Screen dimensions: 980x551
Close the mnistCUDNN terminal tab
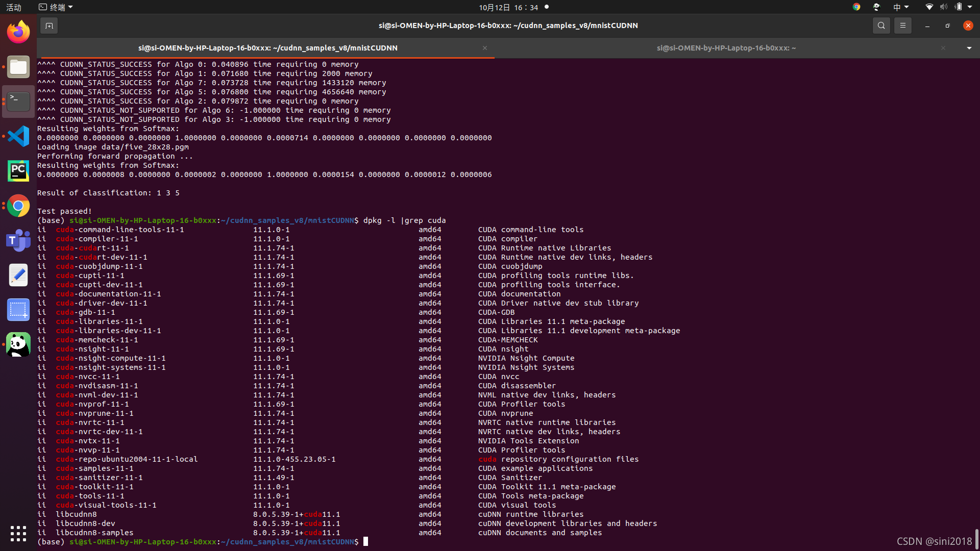pyautogui.click(x=485, y=48)
